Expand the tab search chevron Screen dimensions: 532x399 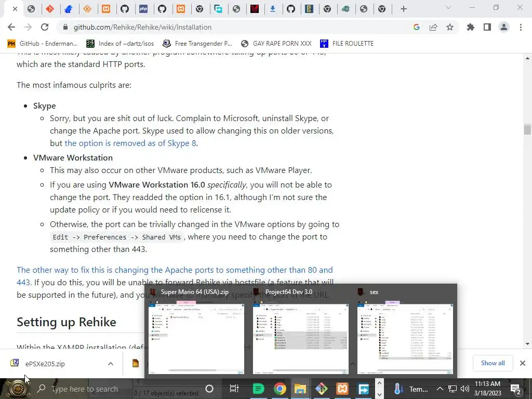coord(448,7)
